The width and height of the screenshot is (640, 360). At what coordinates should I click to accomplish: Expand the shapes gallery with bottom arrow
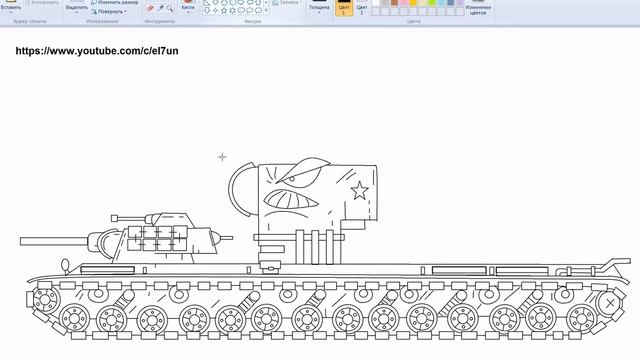267,11
